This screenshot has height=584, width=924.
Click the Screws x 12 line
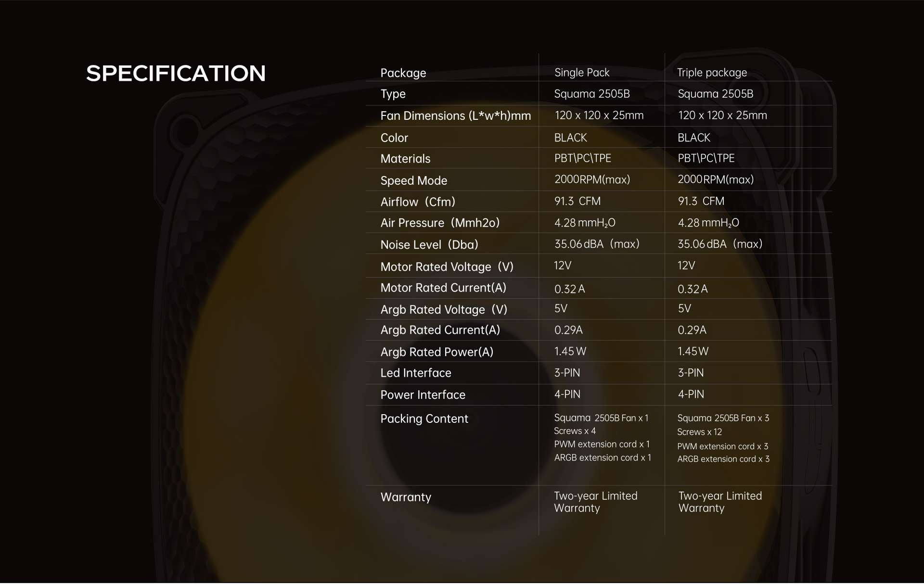[x=700, y=432]
